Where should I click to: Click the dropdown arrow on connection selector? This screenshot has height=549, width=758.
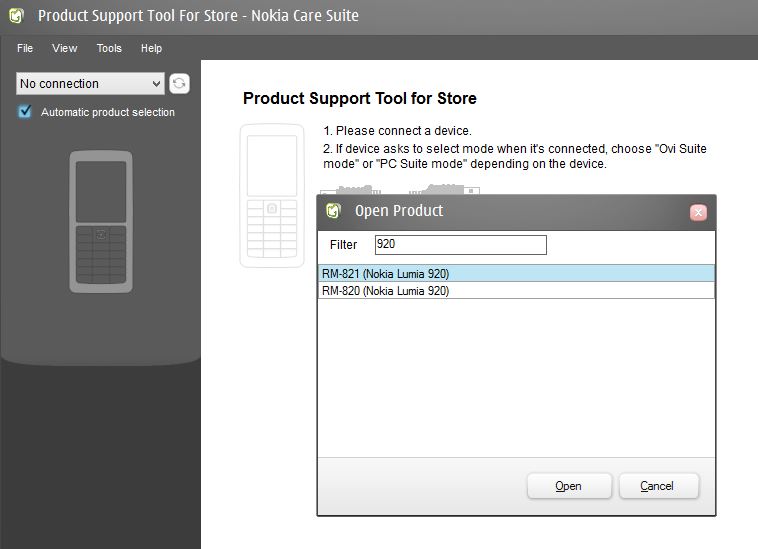coord(156,84)
